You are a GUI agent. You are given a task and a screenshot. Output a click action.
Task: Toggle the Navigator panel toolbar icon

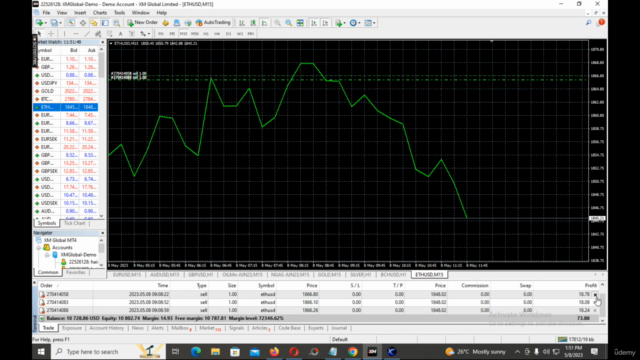pos(93,22)
